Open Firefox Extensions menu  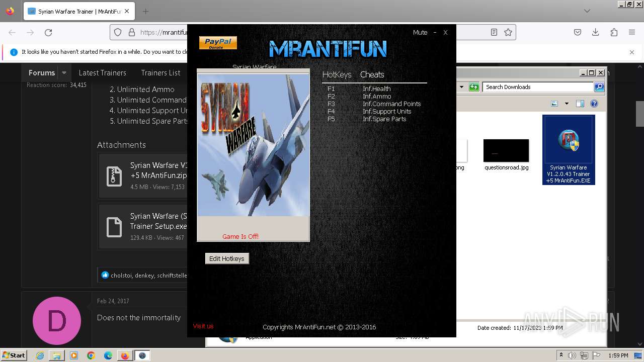[x=614, y=32]
